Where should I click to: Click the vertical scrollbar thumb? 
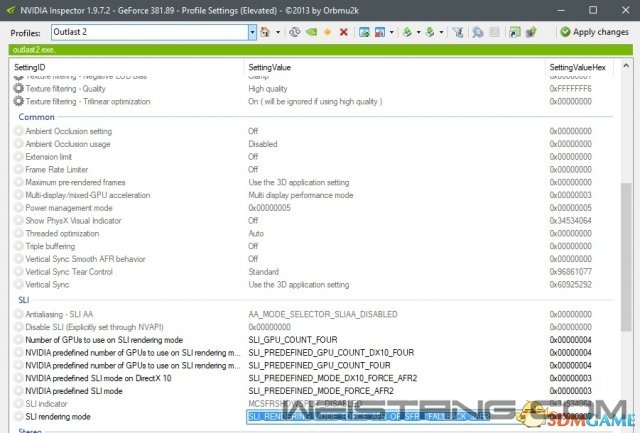[626, 257]
